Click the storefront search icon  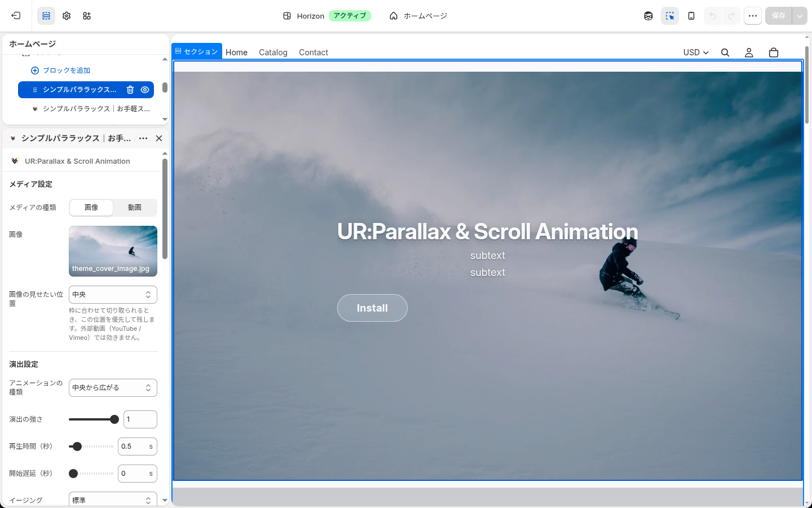725,52
